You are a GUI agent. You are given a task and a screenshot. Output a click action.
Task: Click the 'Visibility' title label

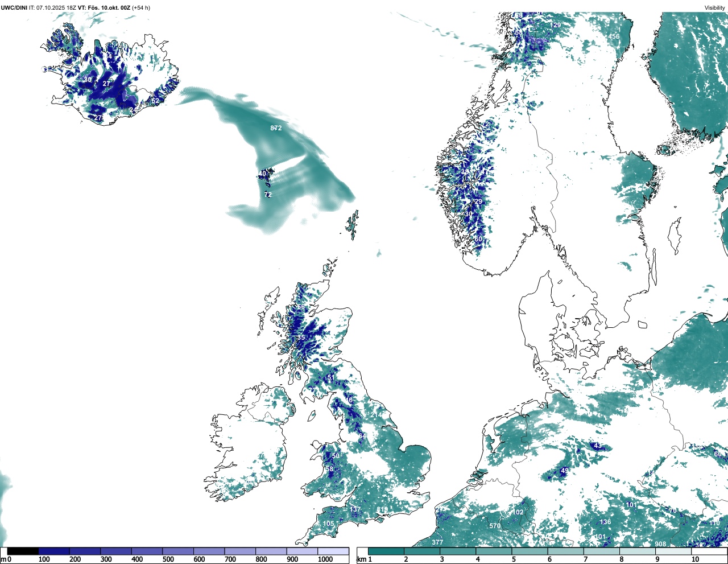tap(714, 7)
